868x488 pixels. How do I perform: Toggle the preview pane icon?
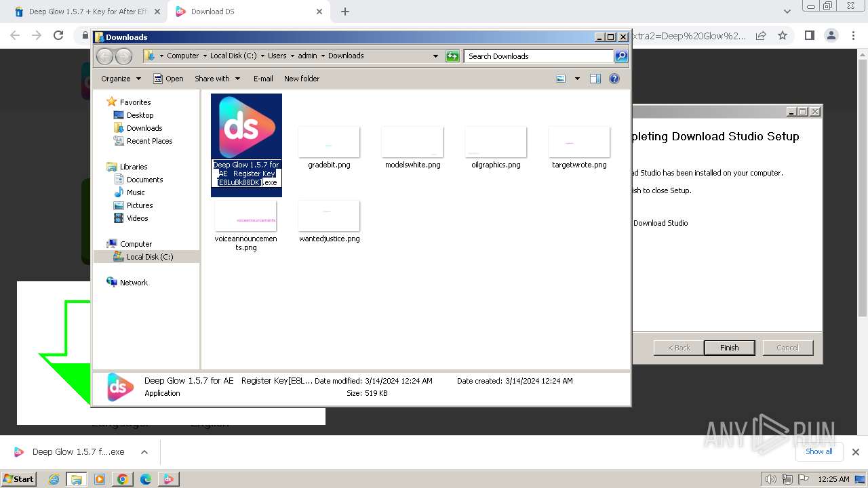[x=595, y=79]
